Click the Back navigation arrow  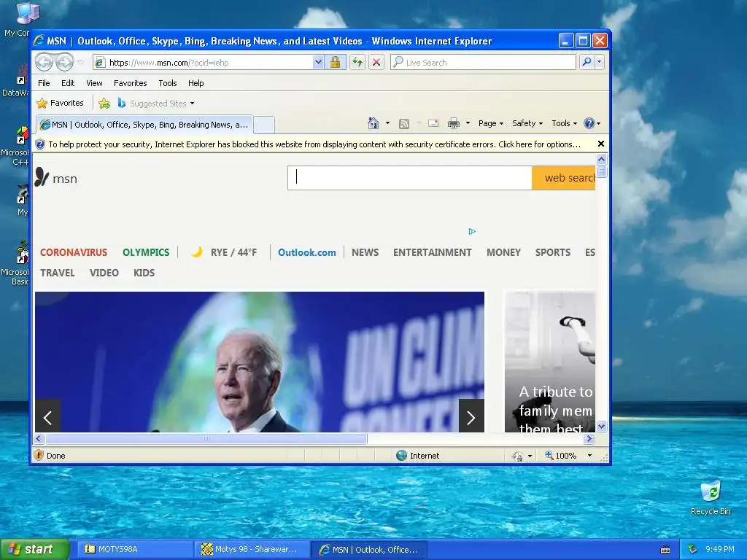click(44, 63)
